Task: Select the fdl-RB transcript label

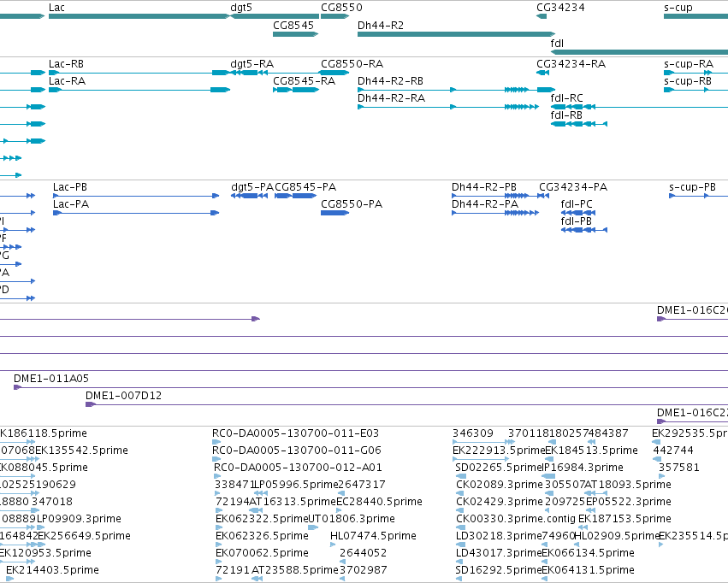Action: [566, 115]
